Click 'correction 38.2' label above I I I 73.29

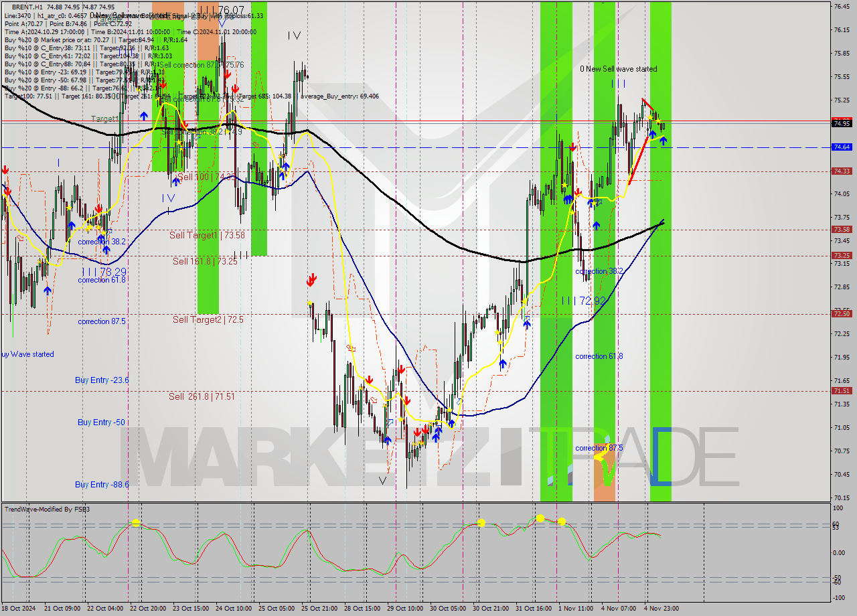click(102, 242)
